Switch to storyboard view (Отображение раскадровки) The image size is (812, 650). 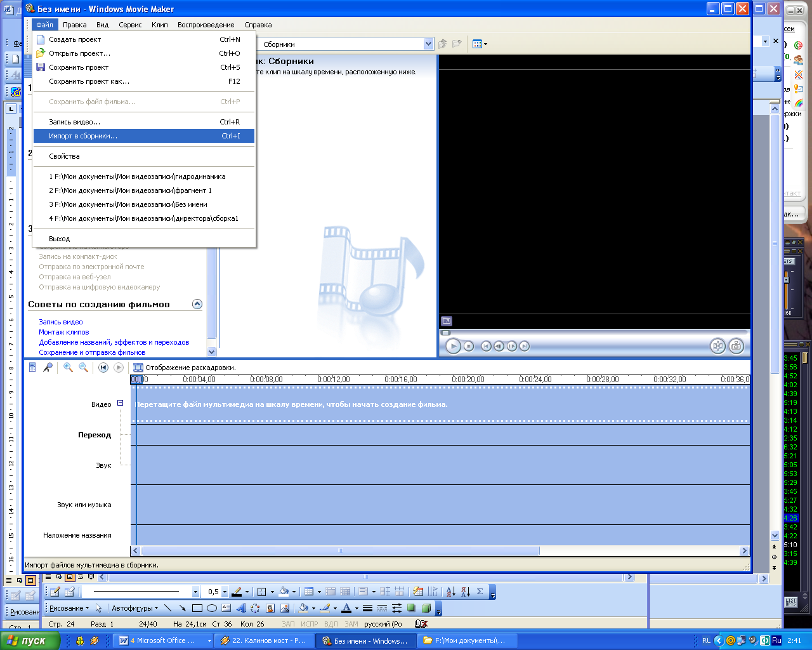point(185,368)
